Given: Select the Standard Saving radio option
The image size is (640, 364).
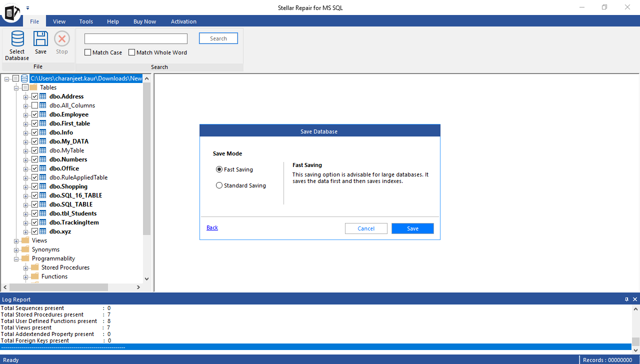Looking at the screenshot, I should pyautogui.click(x=219, y=185).
